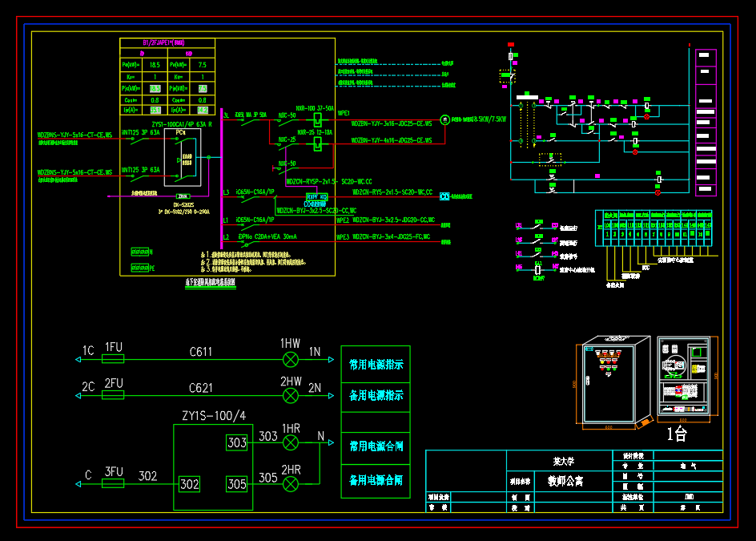Select the L3 iC65N-C16A/1P breaker label
The image size is (756, 541).
pos(255,192)
